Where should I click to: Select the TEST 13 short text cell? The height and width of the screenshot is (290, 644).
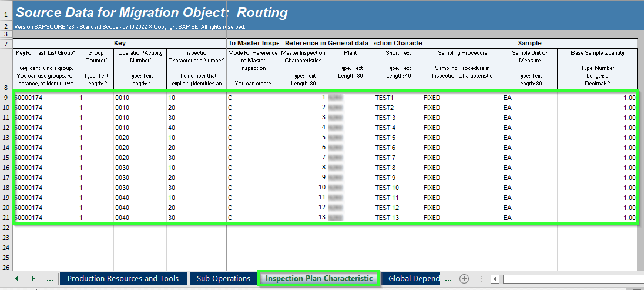click(398, 218)
